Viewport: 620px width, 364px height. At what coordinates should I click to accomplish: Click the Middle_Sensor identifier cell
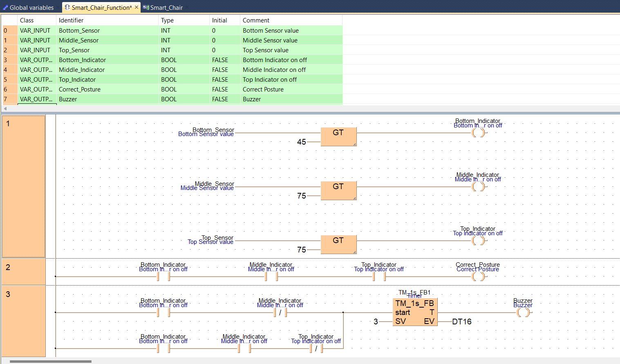(107, 40)
